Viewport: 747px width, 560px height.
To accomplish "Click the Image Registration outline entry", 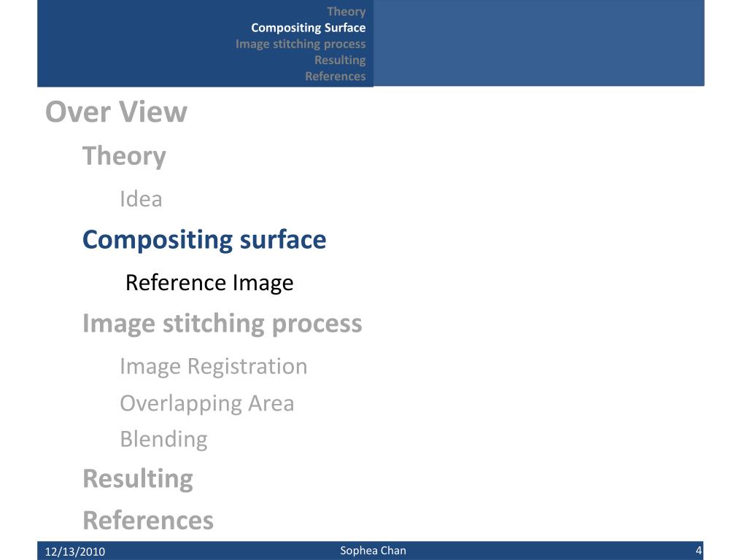I will [213, 366].
